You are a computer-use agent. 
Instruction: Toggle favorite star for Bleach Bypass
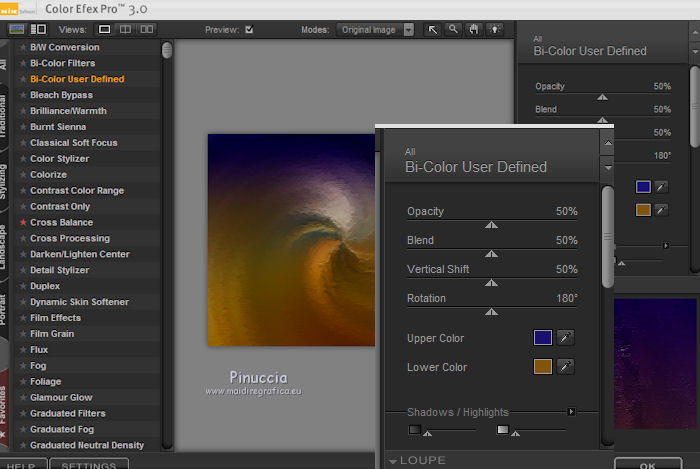pyautogui.click(x=23, y=95)
